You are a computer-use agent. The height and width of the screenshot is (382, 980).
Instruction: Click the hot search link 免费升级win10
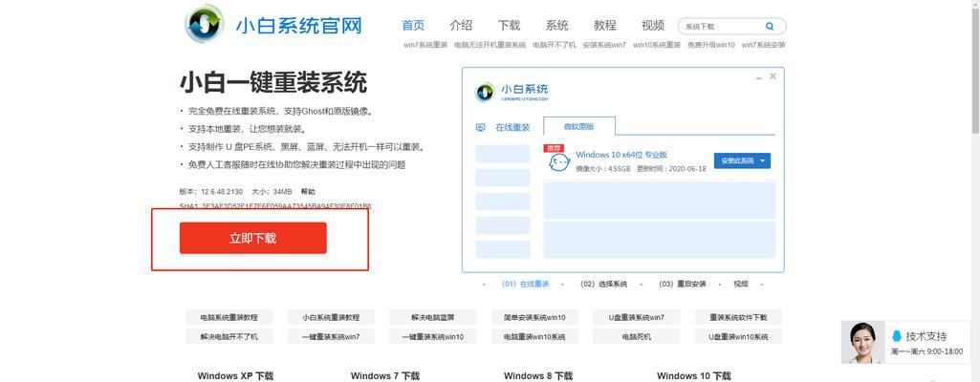click(x=711, y=45)
